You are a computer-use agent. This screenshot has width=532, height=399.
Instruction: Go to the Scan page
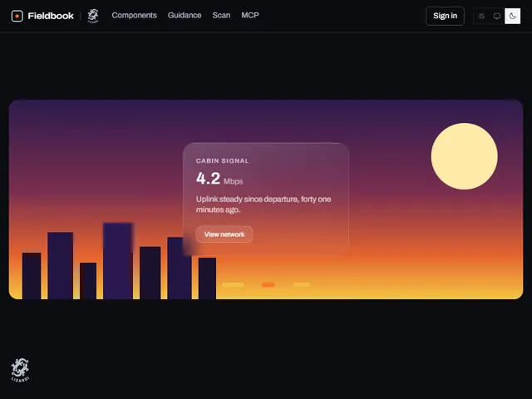[221, 15]
